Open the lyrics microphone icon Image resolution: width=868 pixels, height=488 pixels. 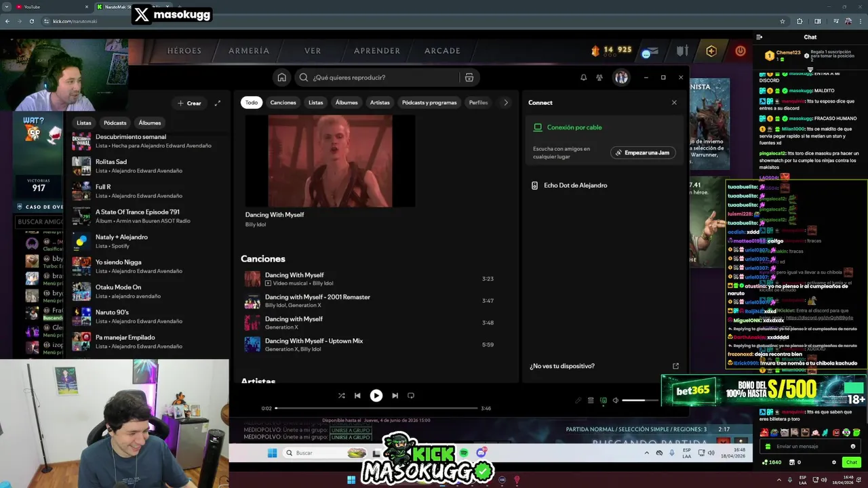tap(578, 400)
